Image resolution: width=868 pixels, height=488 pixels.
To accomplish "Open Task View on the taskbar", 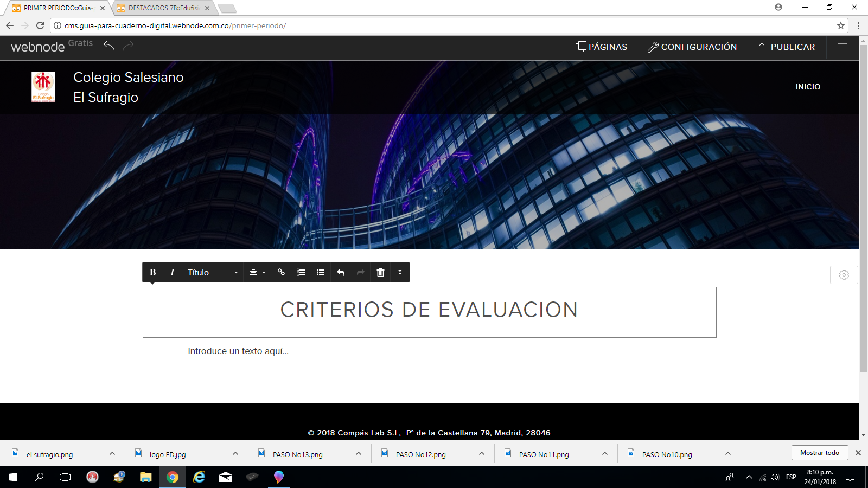I will pos(65,477).
